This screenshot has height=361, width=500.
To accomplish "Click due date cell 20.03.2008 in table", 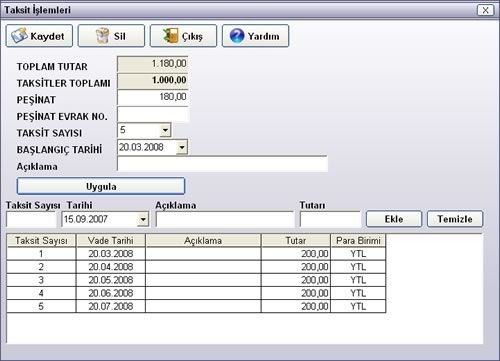I will point(111,254).
